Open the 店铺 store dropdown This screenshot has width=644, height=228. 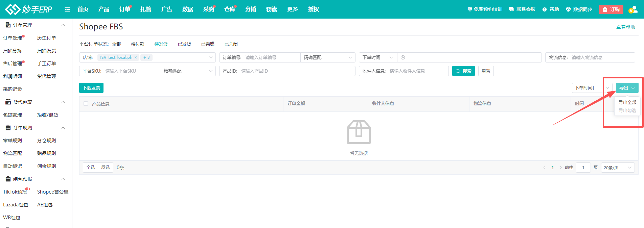pos(147,57)
